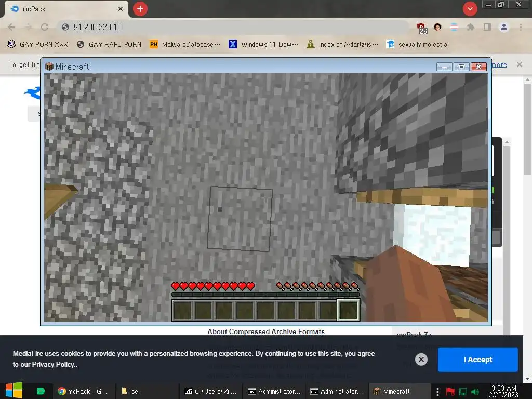Dismiss the Chrome infobar with its X

pos(520,64)
